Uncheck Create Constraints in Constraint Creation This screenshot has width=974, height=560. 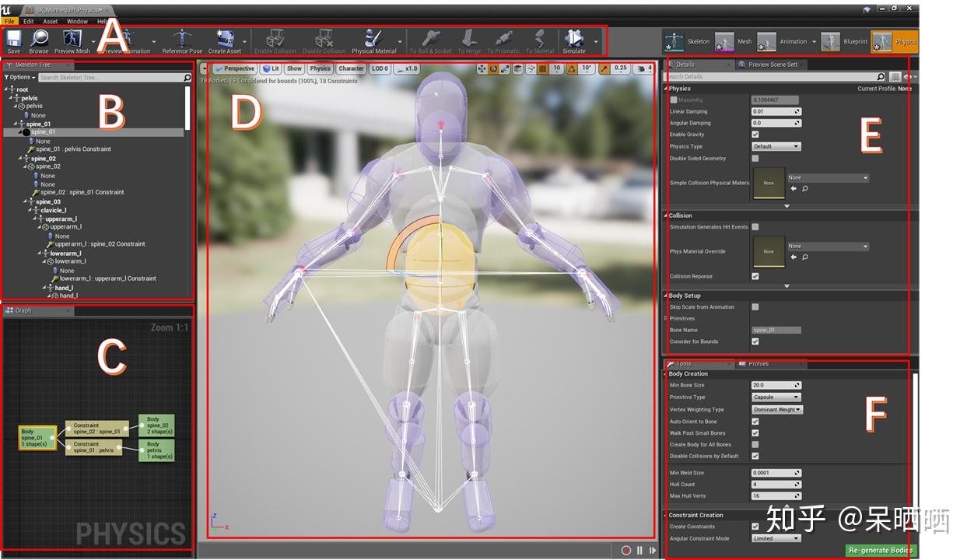tap(754, 526)
